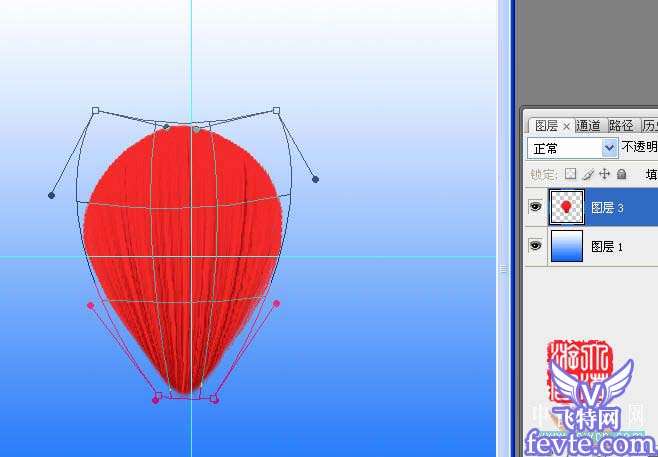This screenshot has height=457, width=658.
Task: Click the upper-right dark warp handle endpoint
Action: (x=315, y=179)
